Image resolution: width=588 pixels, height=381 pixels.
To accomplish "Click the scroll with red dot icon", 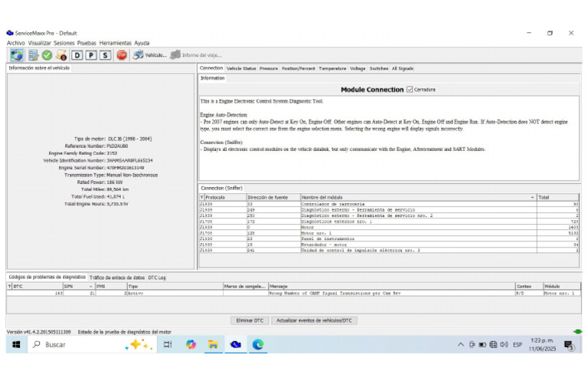I will coord(61,55).
